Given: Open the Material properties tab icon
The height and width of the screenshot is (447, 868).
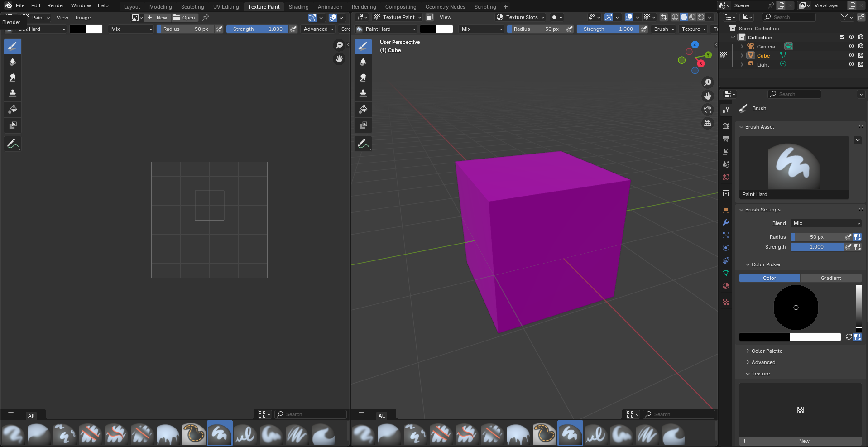Looking at the screenshot, I should [x=726, y=286].
